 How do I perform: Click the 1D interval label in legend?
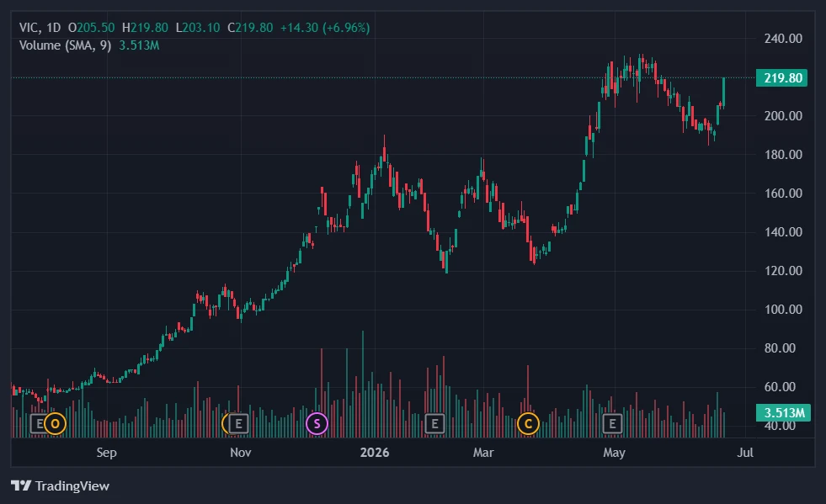pyautogui.click(x=53, y=28)
